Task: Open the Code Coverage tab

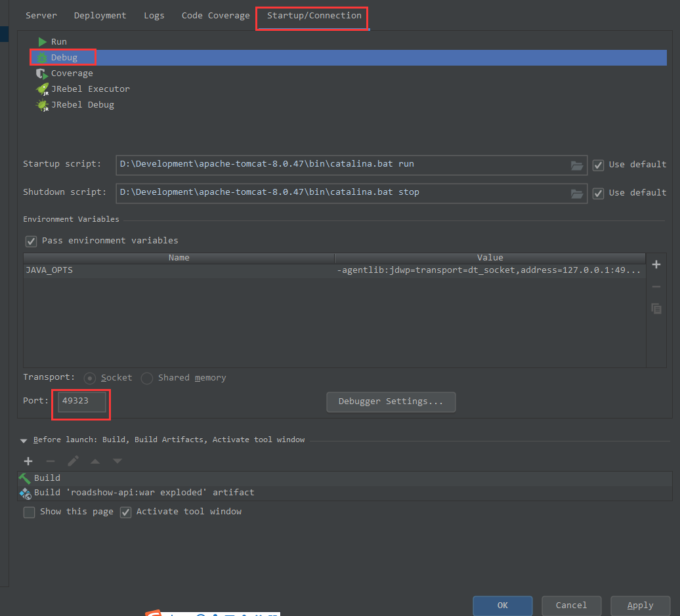Action: (x=215, y=15)
